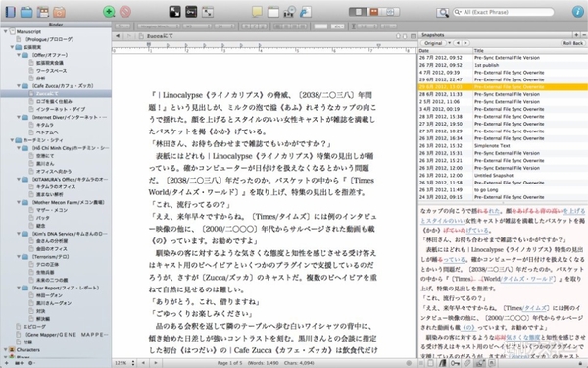
Task: Sort snapshots by Date column header
Action: coord(445,51)
